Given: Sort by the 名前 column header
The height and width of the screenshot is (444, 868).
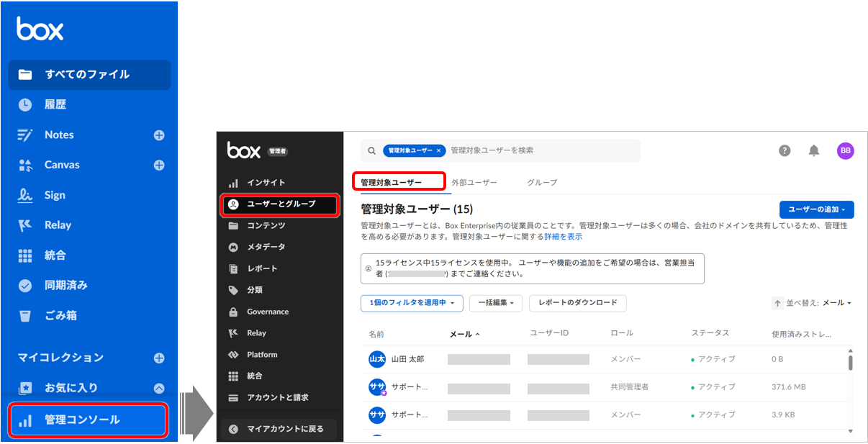Looking at the screenshot, I should pos(376,334).
